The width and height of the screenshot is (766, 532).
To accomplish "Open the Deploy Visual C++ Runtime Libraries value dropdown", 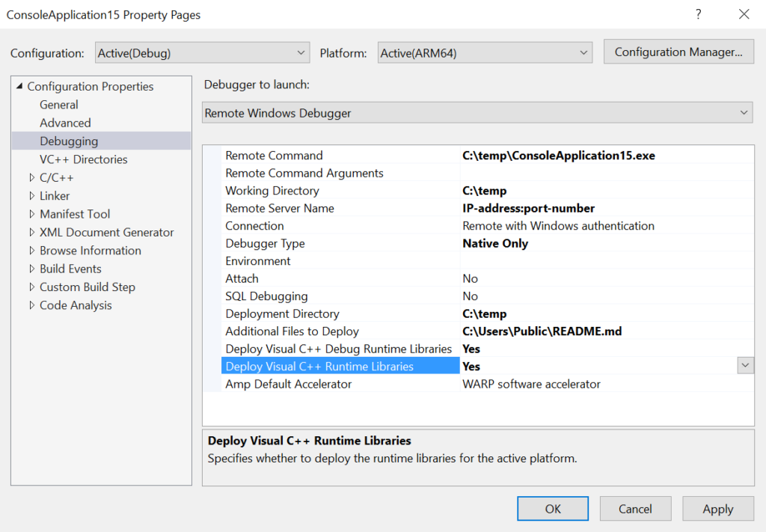I will 745,365.
